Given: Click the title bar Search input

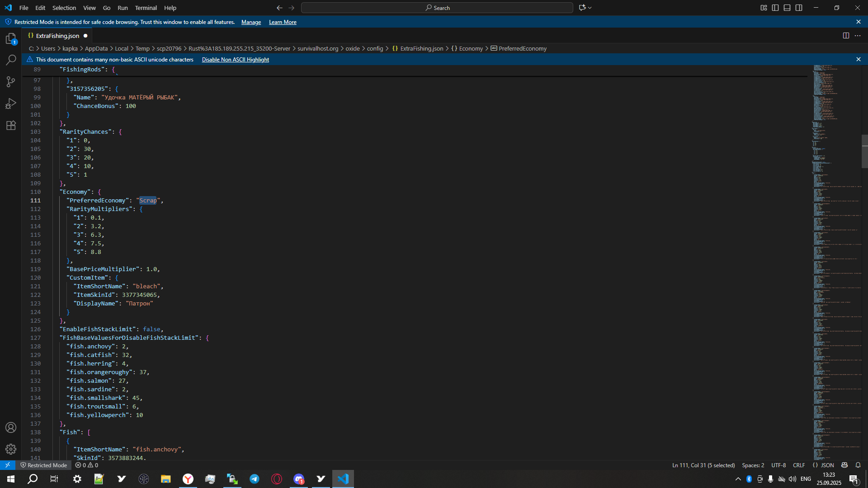Looking at the screenshot, I should point(437,8).
